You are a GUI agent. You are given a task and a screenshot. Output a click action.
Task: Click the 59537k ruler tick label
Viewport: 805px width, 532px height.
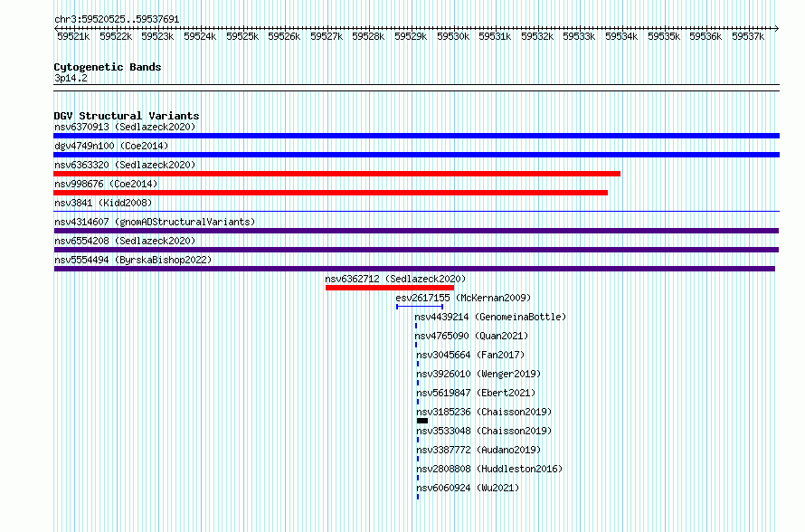coord(748,36)
